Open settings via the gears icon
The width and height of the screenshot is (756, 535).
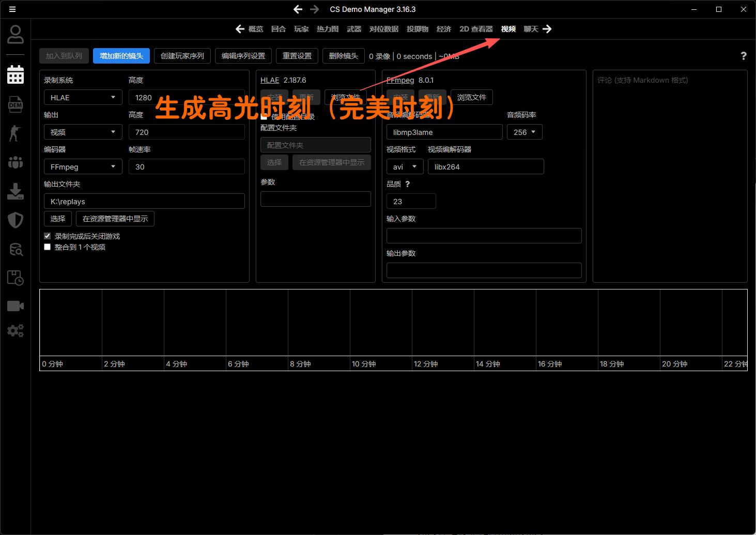tap(16, 331)
